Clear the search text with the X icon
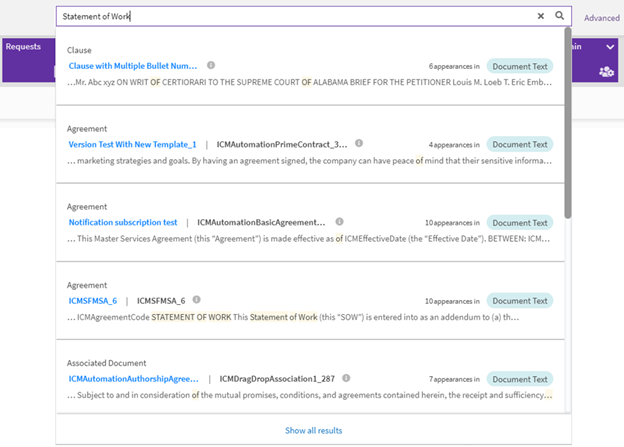Screen dimensions: 624x447 pyautogui.click(x=541, y=16)
